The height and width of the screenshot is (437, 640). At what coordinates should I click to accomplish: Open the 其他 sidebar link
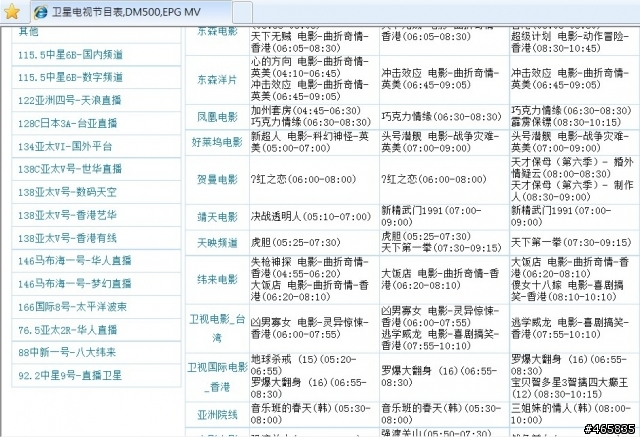pos(28,31)
